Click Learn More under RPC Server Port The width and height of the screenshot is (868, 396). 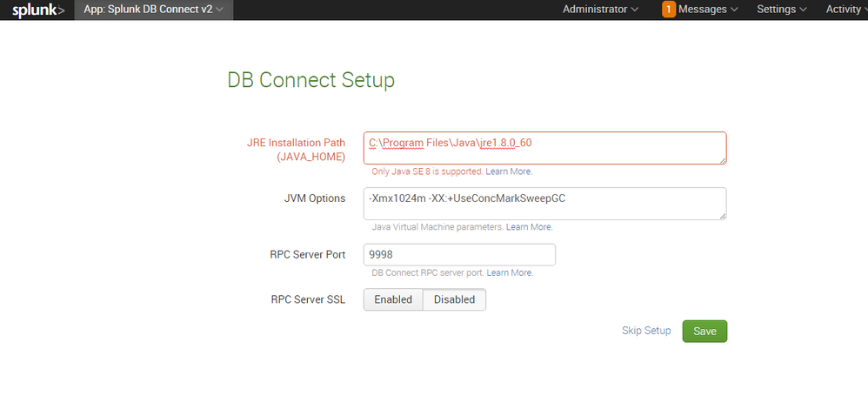pyautogui.click(x=510, y=272)
